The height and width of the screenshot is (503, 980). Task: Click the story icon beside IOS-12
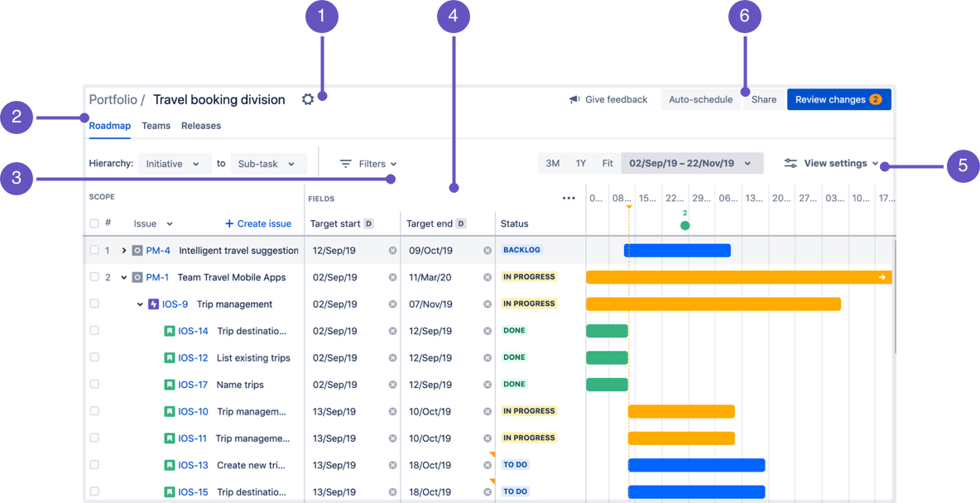pyautogui.click(x=170, y=358)
